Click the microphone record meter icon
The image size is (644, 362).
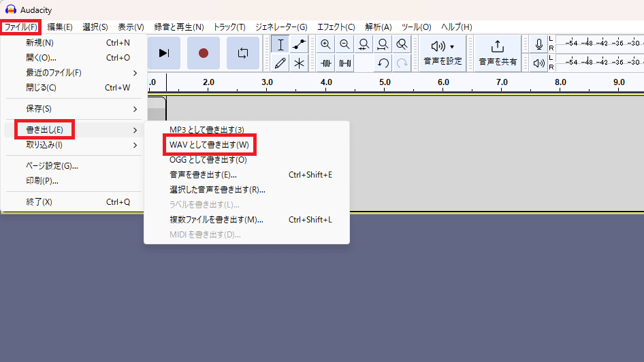point(539,44)
